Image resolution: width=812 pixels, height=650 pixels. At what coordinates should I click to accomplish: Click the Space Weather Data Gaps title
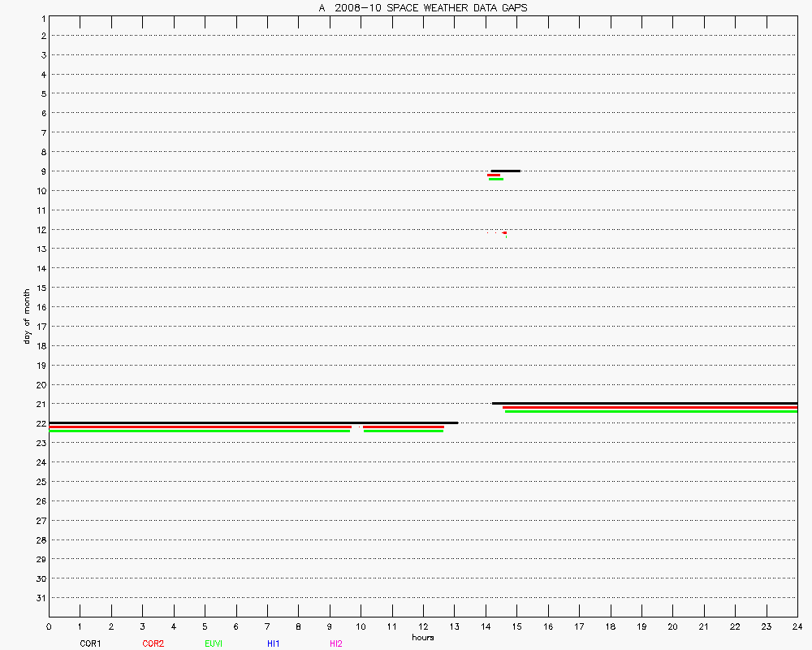coord(422,8)
